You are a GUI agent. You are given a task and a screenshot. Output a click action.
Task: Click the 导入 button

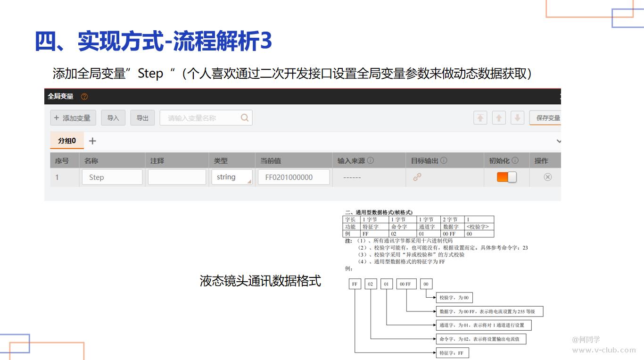pyautogui.click(x=113, y=118)
